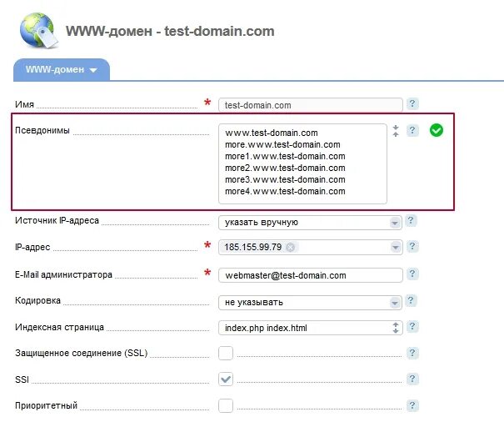This screenshot has height=422, width=504.
Task: Open the WWW-домен tab menu arrow
Action: (x=93, y=70)
